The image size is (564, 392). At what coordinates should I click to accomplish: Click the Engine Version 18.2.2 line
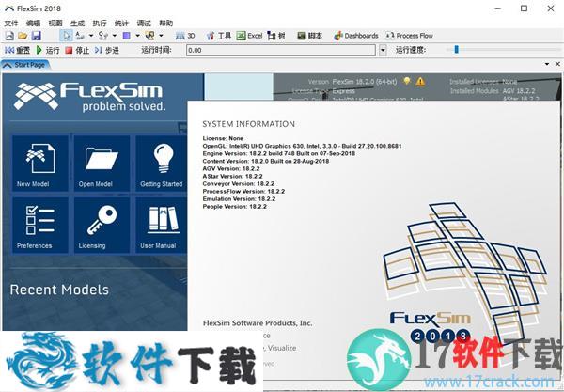[x=279, y=153]
